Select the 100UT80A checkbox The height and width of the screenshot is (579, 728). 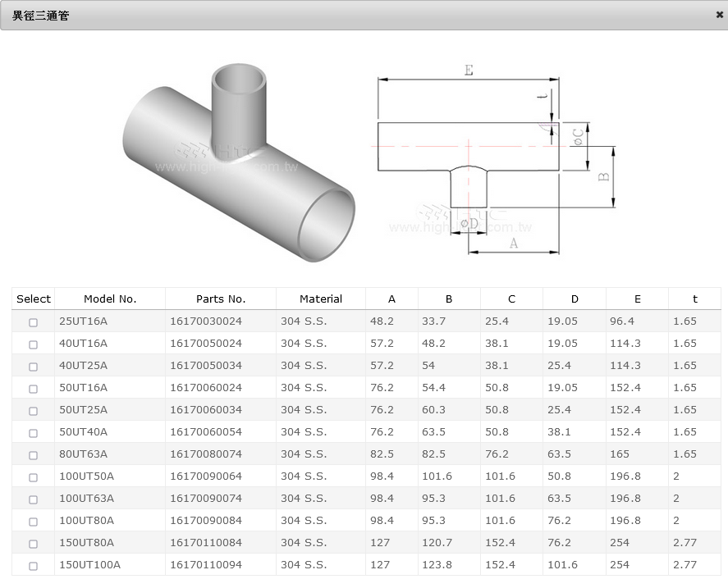(x=34, y=522)
